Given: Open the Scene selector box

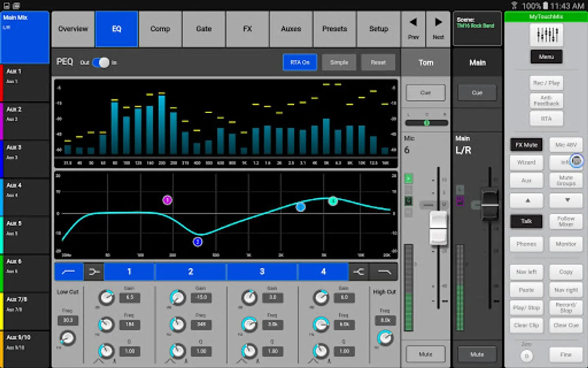Looking at the screenshot, I should (477, 28).
